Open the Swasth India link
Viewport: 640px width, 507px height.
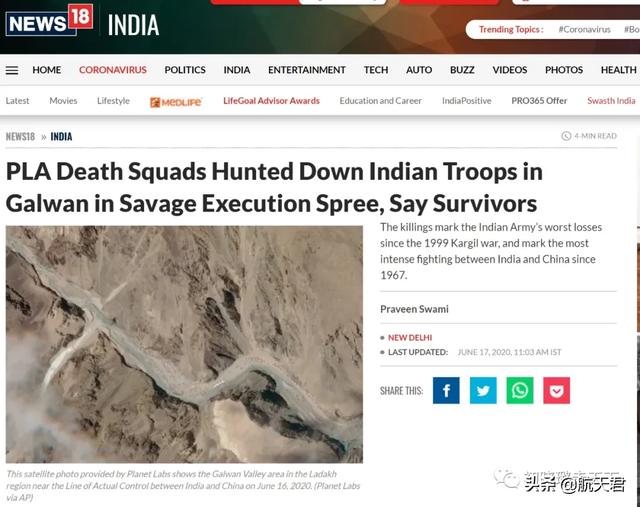click(611, 101)
